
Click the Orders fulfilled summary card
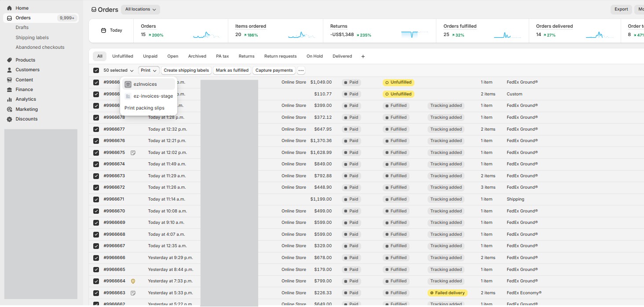[x=483, y=31]
